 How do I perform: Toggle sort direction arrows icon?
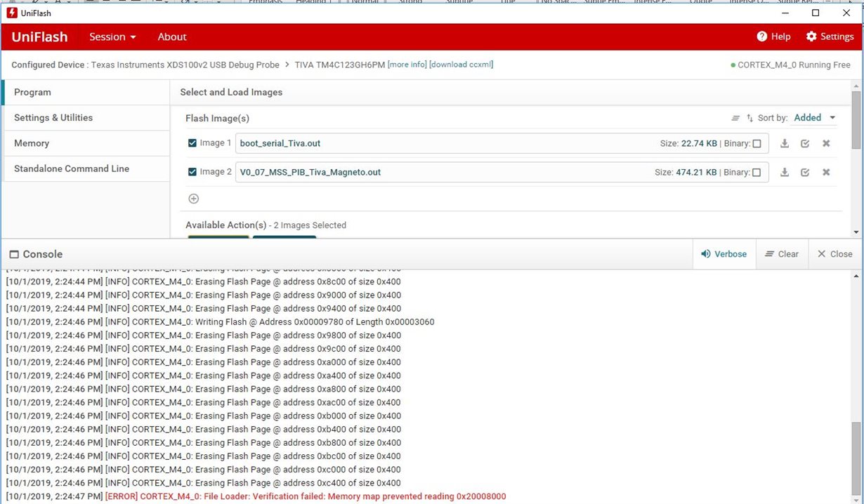pyautogui.click(x=750, y=118)
